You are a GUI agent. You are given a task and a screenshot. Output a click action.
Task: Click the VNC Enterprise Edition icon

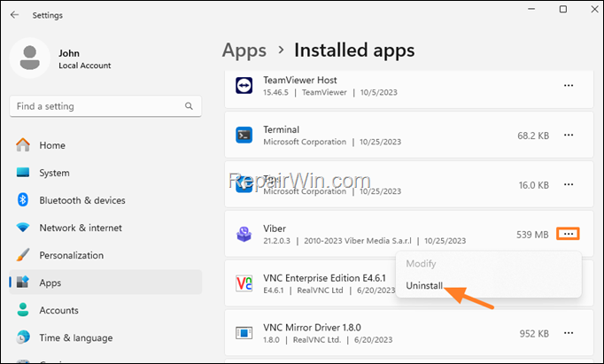point(244,283)
